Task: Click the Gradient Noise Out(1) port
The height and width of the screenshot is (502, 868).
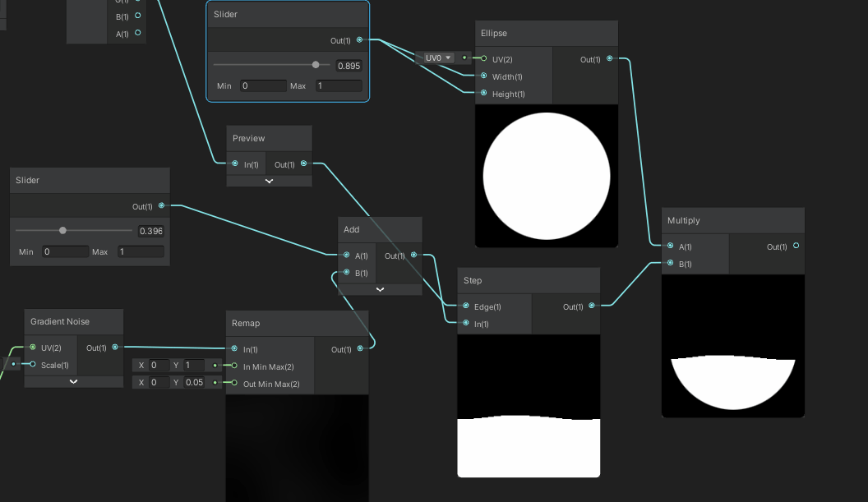Action: point(115,347)
